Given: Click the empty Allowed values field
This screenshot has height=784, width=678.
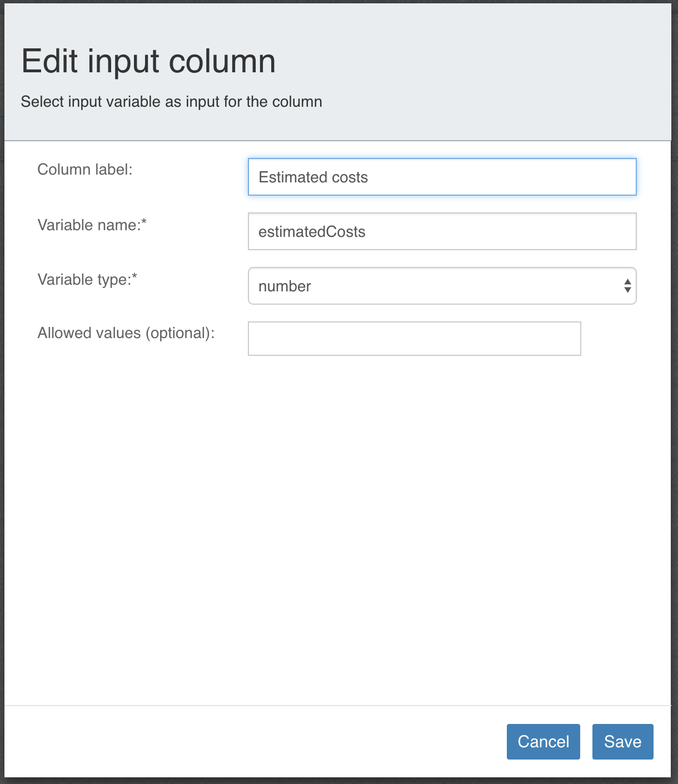Looking at the screenshot, I should (x=413, y=338).
